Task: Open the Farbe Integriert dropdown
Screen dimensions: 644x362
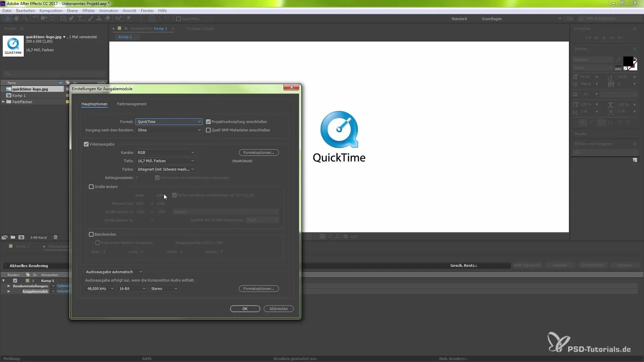Action: pyautogui.click(x=166, y=169)
